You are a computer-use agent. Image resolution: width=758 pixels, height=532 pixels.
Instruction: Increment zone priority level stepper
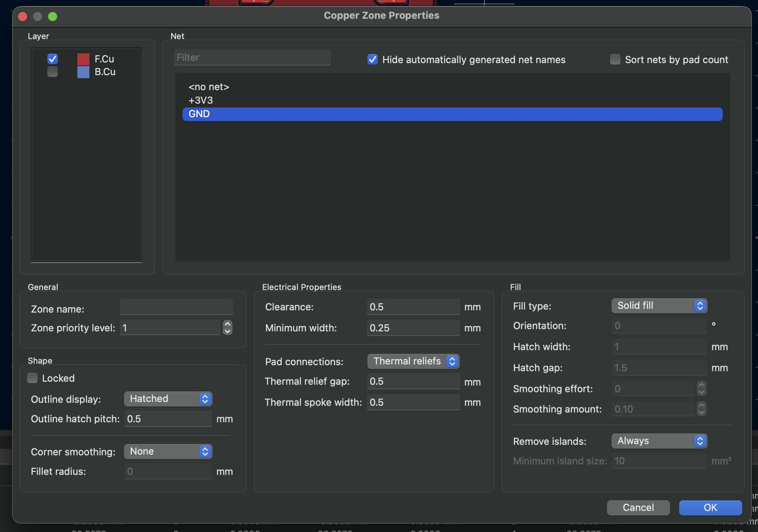pos(228,324)
